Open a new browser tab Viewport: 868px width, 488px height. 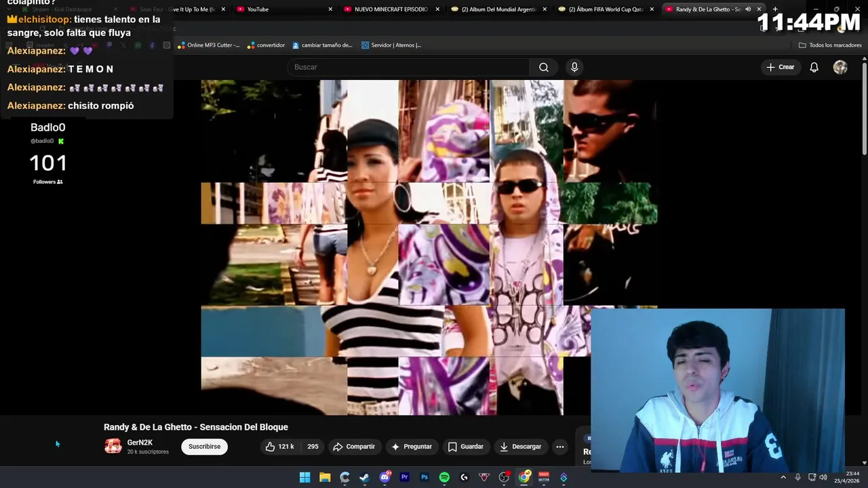(x=775, y=9)
